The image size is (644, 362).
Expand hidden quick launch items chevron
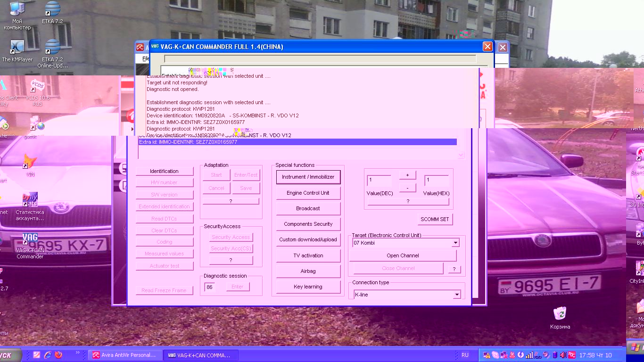pos(78,353)
